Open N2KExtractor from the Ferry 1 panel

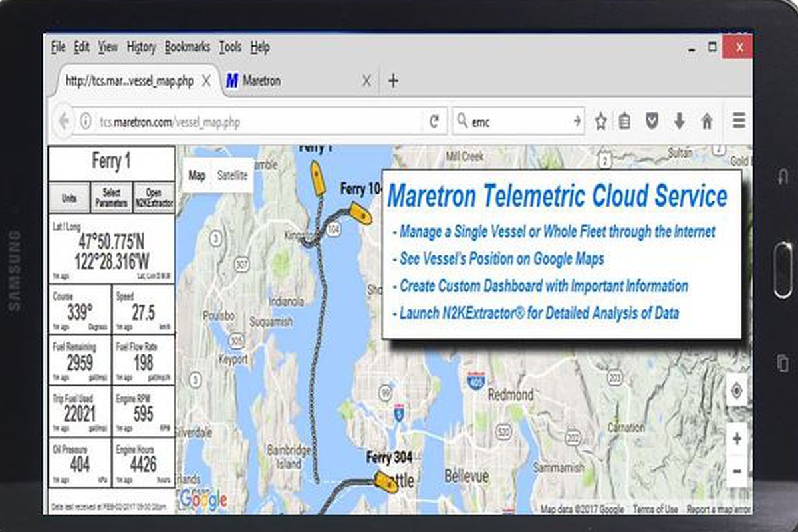(154, 198)
